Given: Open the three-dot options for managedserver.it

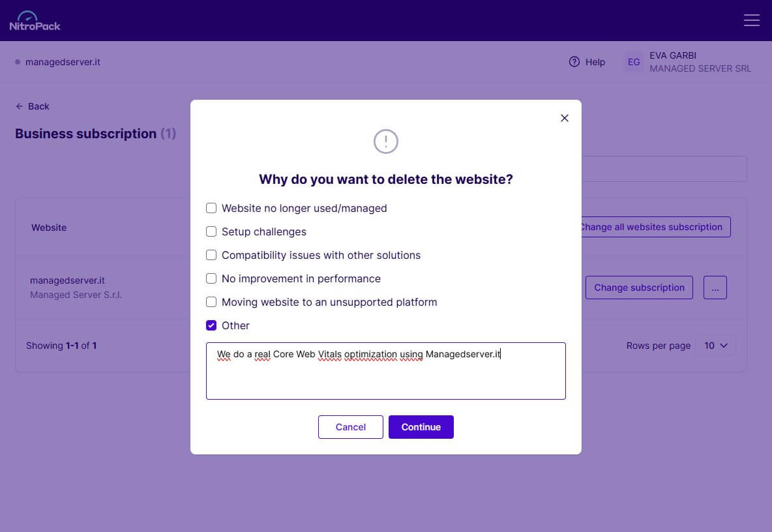Looking at the screenshot, I should (715, 288).
